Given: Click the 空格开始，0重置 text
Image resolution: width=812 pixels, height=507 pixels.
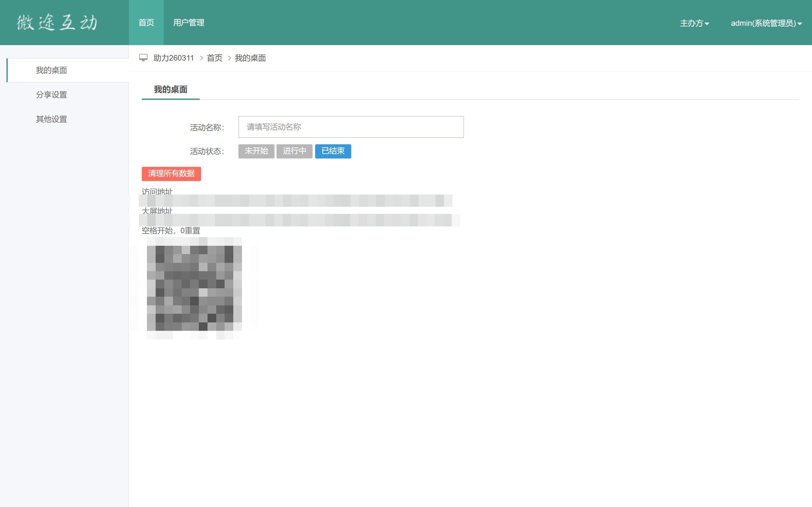Looking at the screenshot, I should [171, 231].
